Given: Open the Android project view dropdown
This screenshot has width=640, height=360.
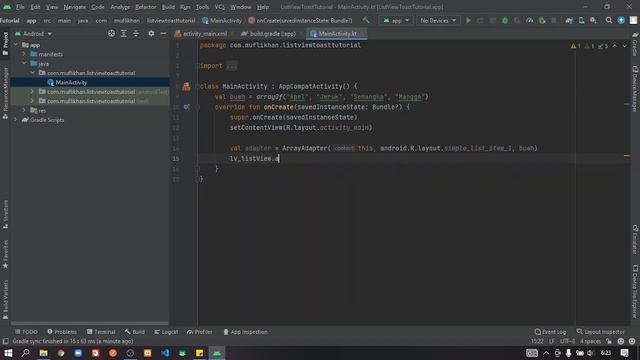Looking at the screenshot, I should (33, 33).
